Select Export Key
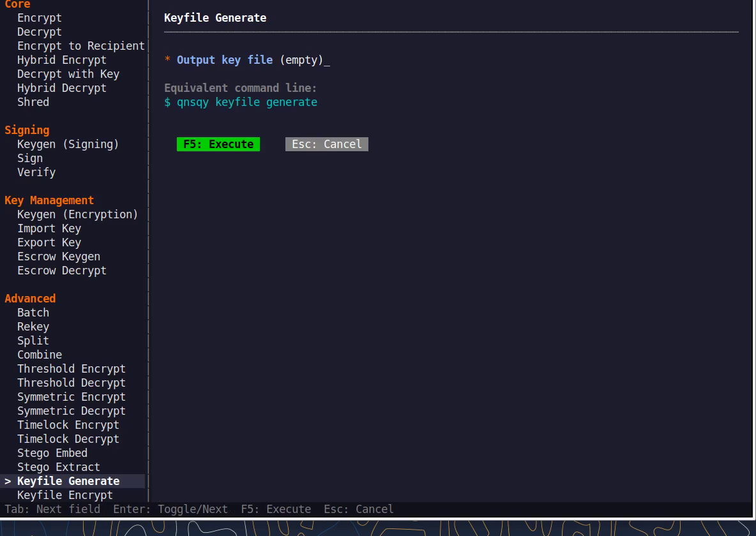756x536 pixels. tap(49, 242)
